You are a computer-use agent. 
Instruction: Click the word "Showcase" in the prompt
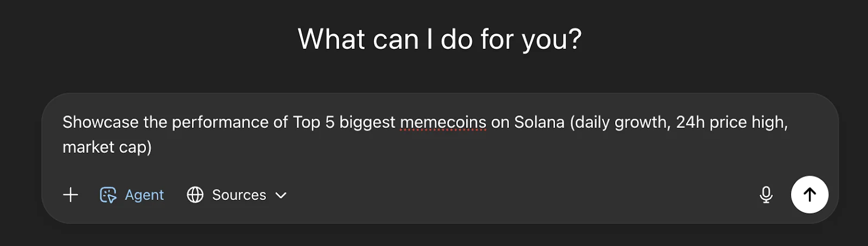click(100, 122)
